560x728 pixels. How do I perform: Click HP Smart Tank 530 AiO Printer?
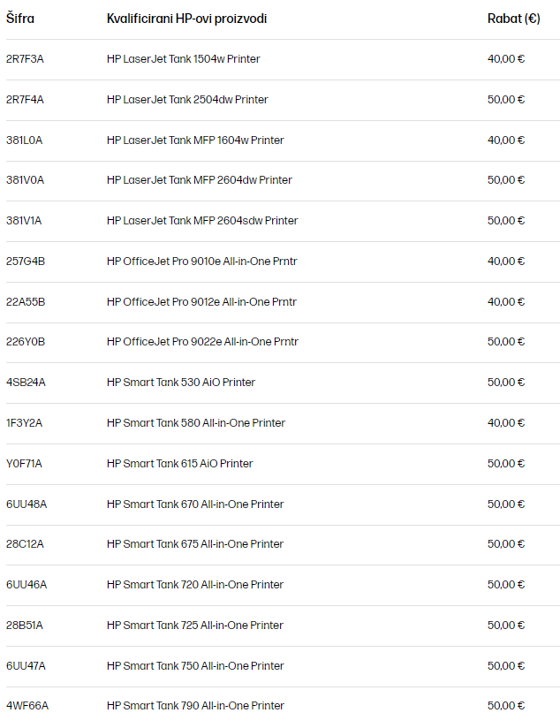point(181,382)
